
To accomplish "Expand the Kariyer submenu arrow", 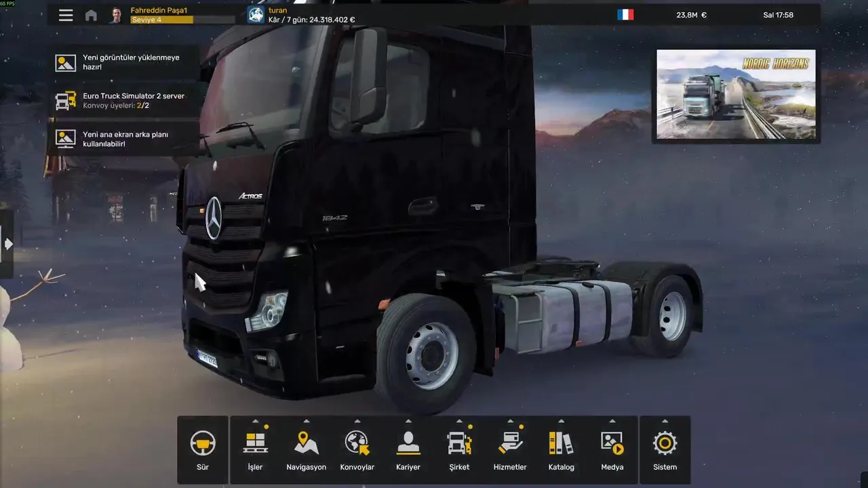I will [408, 421].
